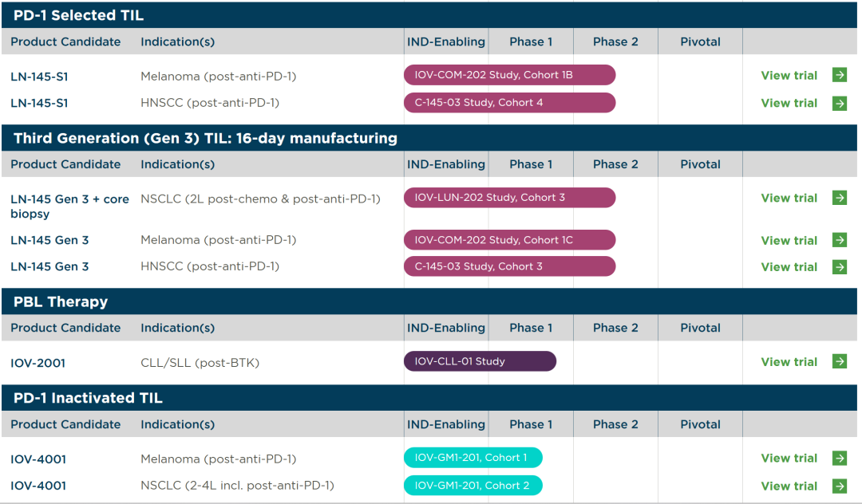Screen dimensions: 862x504
Task: Select the IOV-LUN-202 Study, Cohort 3 progress bar
Action: pyautogui.click(x=509, y=198)
